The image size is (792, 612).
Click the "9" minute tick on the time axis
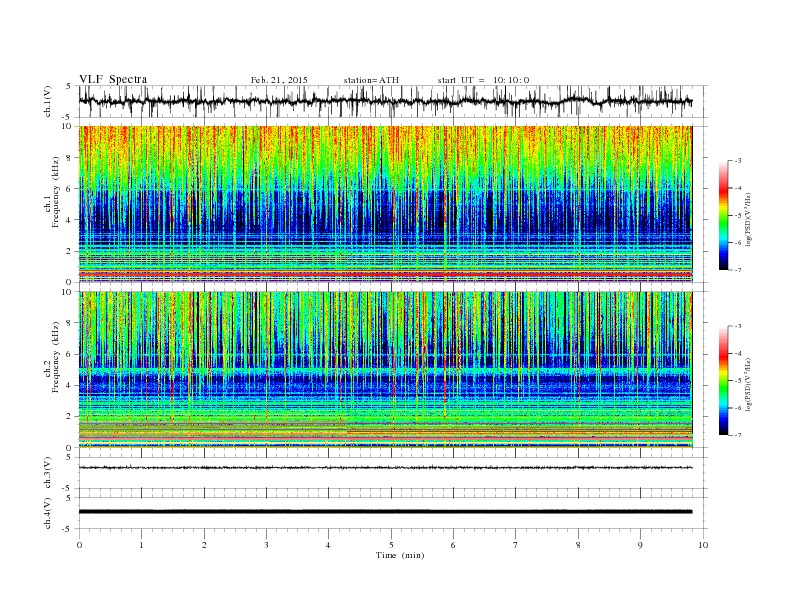pyautogui.click(x=640, y=545)
